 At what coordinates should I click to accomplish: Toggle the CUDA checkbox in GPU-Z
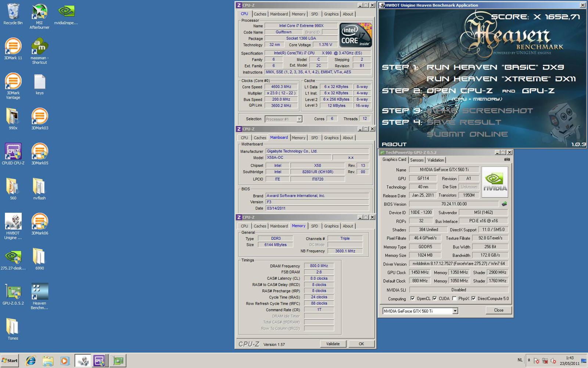435,298
